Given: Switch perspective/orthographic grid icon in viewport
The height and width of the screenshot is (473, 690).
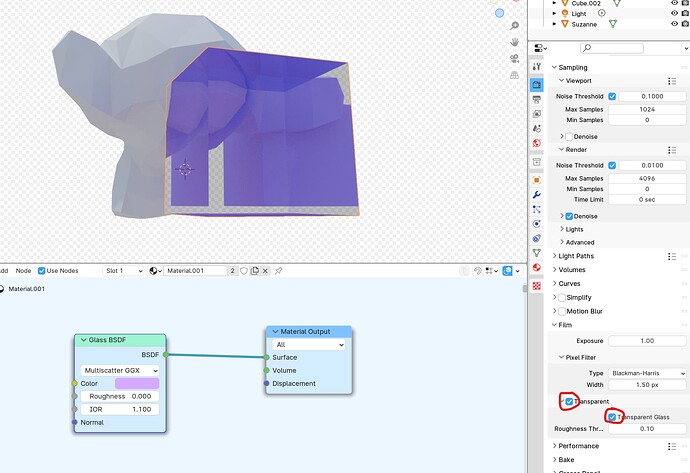Looking at the screenshot, I should tap(514, 75).
